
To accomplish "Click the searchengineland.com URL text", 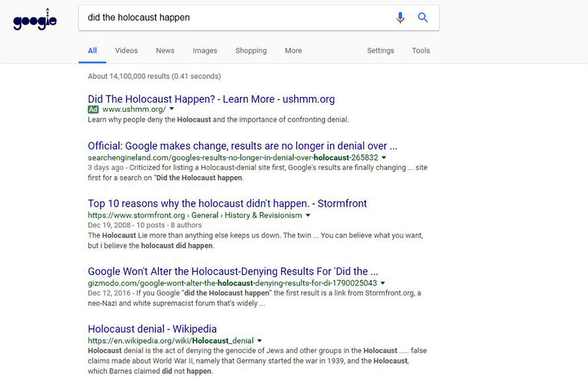I will click(233, 158).
